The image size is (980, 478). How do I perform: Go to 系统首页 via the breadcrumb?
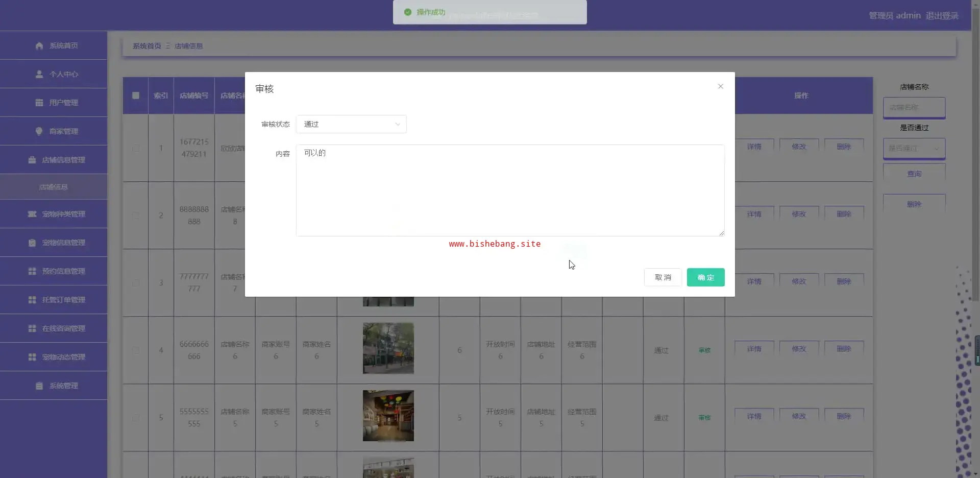(147, 46)
